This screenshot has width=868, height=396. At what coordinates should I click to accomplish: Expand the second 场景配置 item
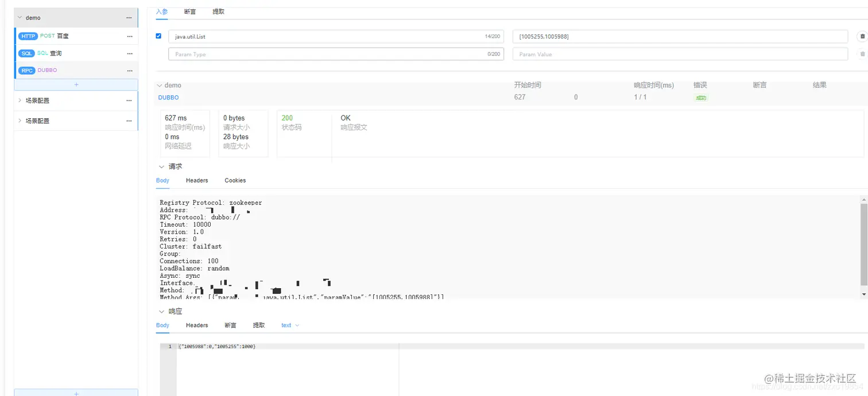click(20, 121)
